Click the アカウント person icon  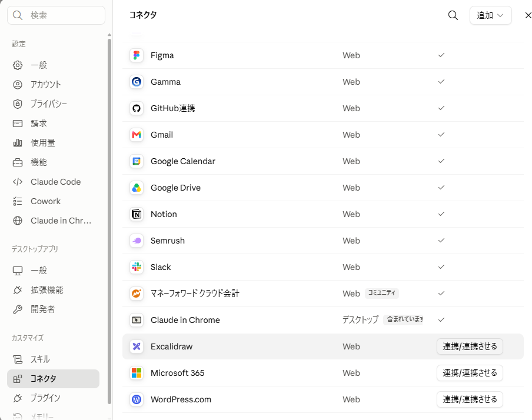tap(18, 85)
